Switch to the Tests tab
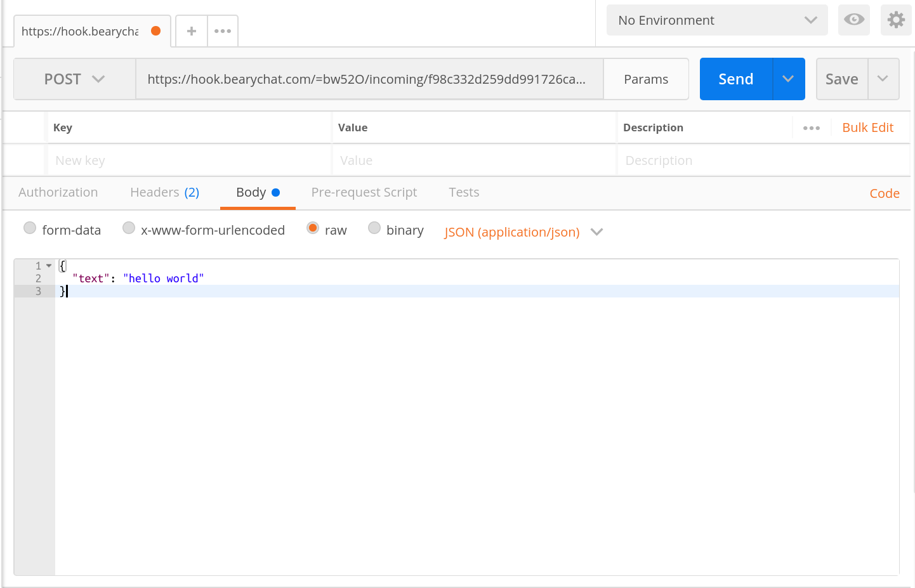Image resolution: width=915 pixels, height=588 pixels. coord(464,192)
